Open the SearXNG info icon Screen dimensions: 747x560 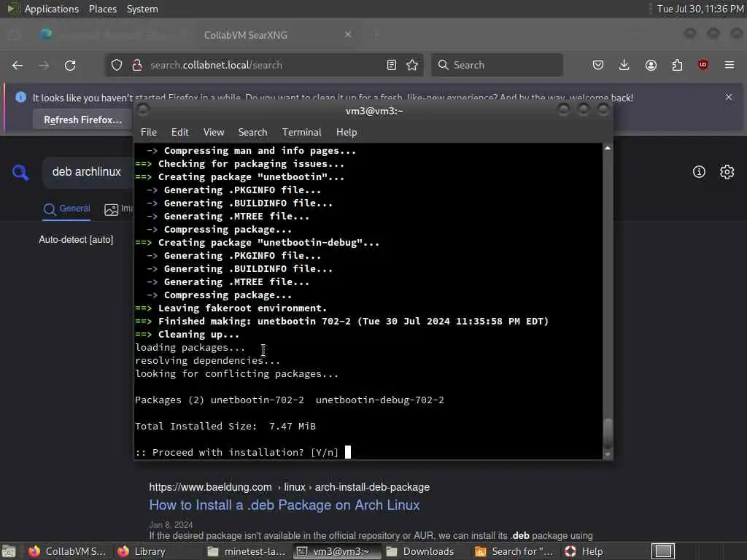click(699, 172)
